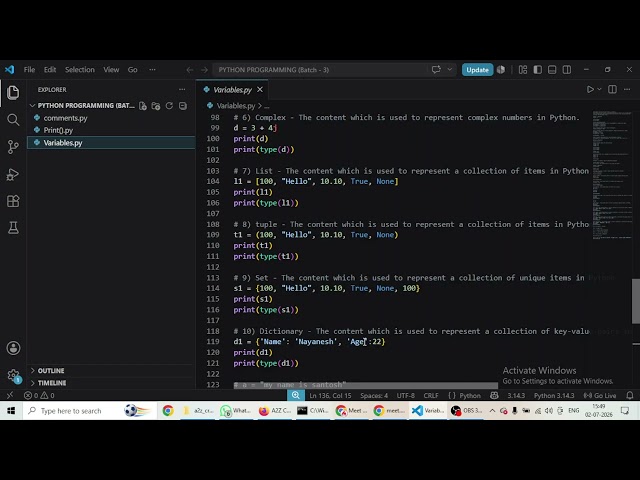Screen dimensions: 640x480
Task: Open comments.py in Explorer
Action: [x=65, y=118]
